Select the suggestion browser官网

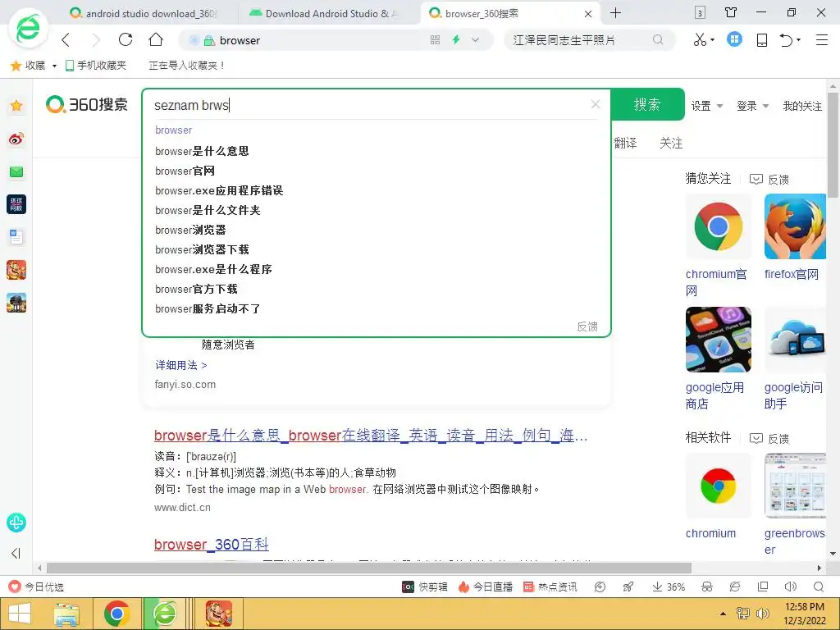coord(185,171)
